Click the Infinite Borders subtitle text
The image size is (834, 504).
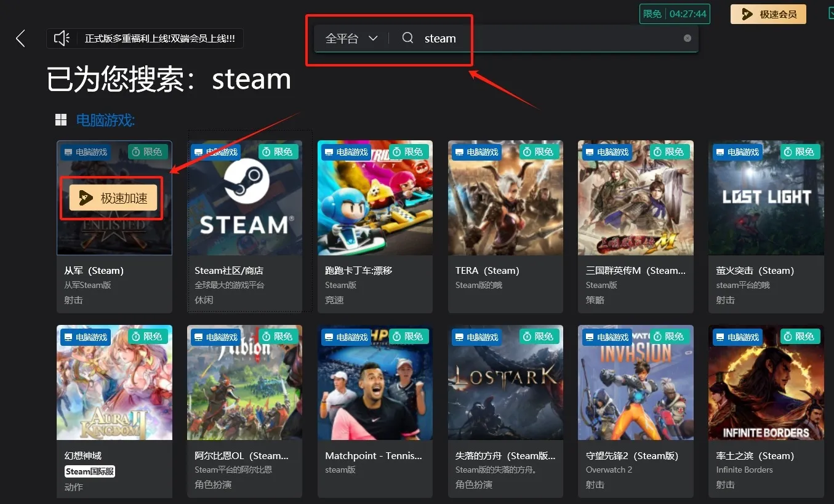point(744,470)
